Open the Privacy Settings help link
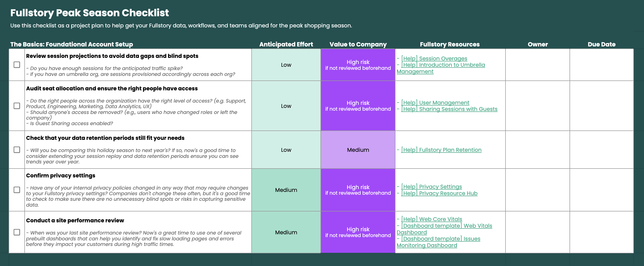This screenshot has height=266, width=644. pyautogui.click(x=431, y=187)
